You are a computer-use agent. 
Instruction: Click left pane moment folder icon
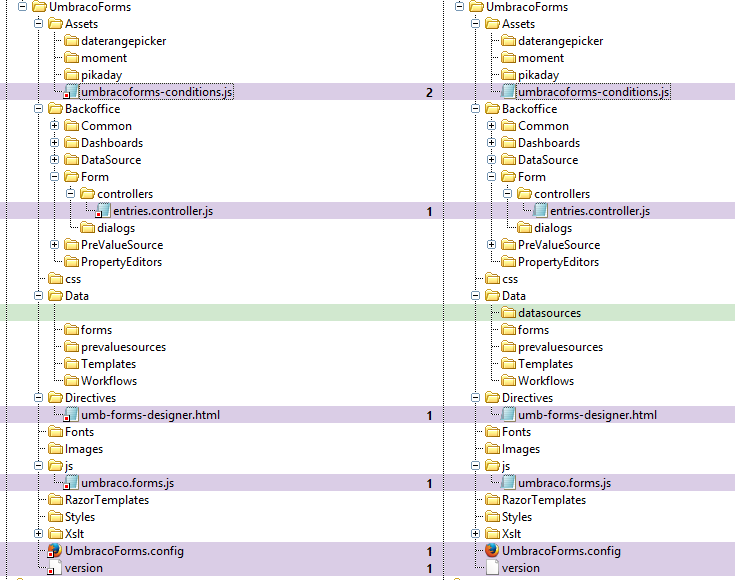point(71,57)
